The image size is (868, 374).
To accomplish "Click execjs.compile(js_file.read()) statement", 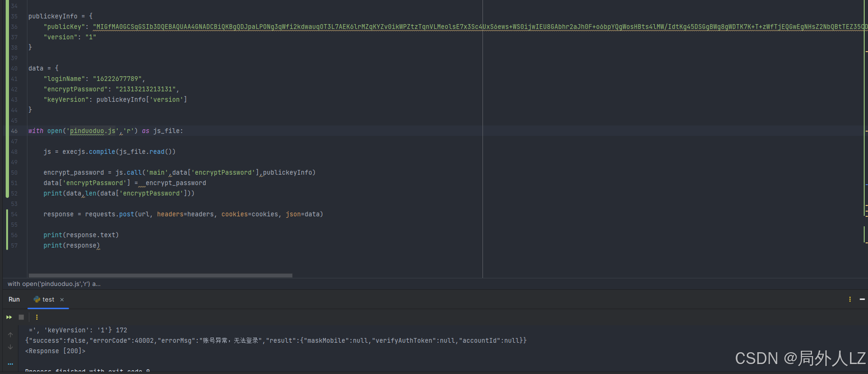I will tap(109, 152).
